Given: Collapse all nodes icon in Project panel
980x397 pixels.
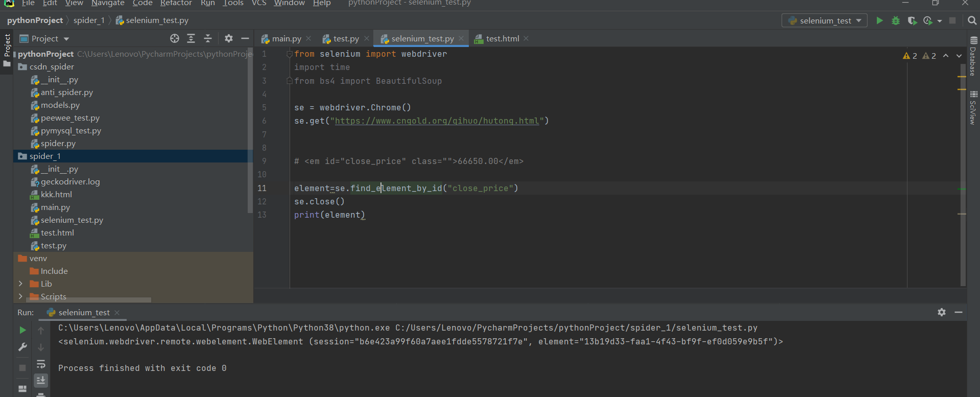Looking at the screenshot, I should coord(208,38).
